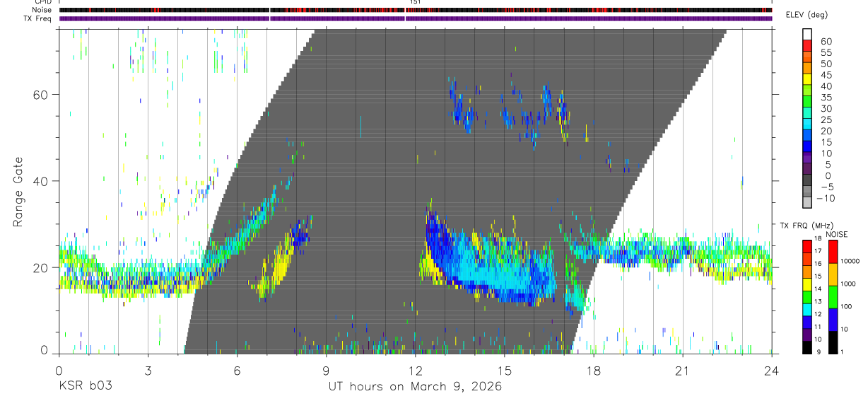This screenshot has width=868, height=401.
Task: Click the 'Range Gate' vertical axis title
Action: click(x=18, y=191)
